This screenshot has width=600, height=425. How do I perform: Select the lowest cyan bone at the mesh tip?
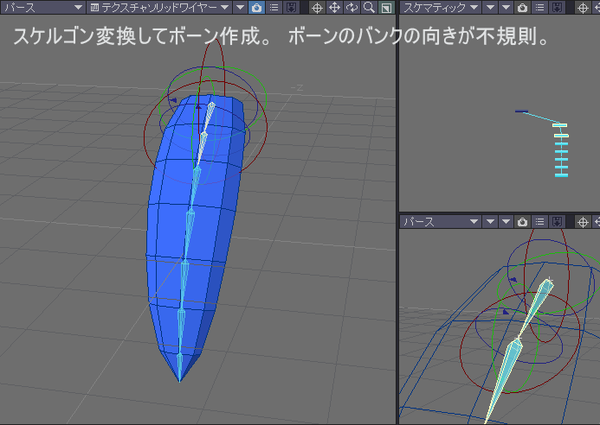[179, 366]
